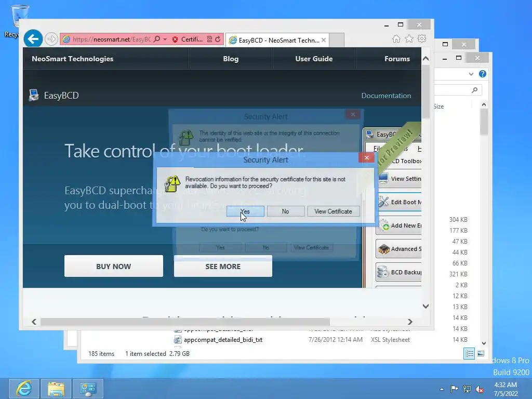Close the front Security Alert dialog
532x399 pixels.
coord(366,158)
